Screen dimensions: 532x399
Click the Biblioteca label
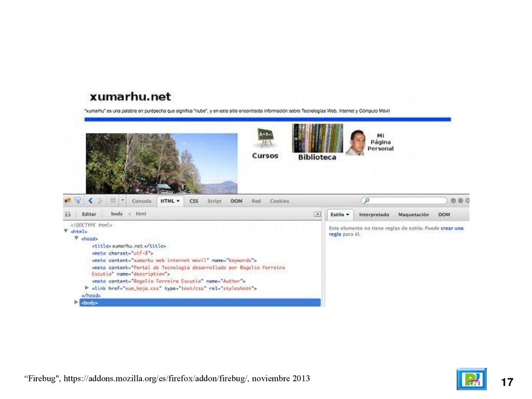[x=317, y=157]
